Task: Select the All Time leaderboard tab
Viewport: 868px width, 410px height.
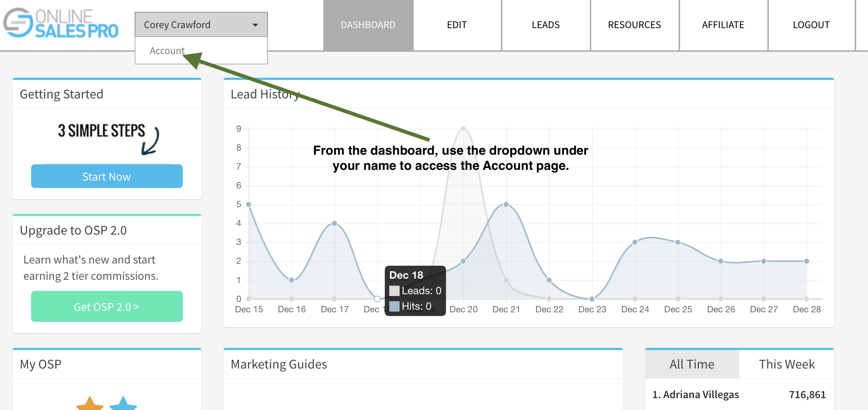Action: [x=692, y=364]
